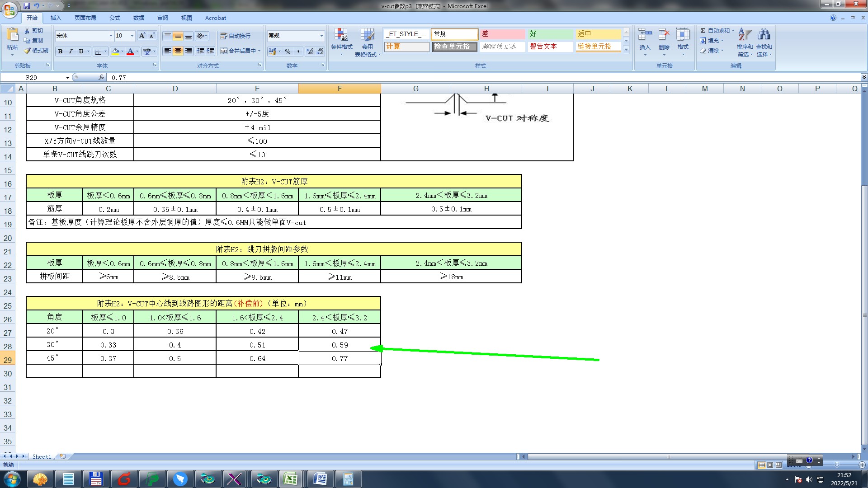868x488 pixels.
Task: Switch to the 插入 ribbon tab
Action: [56, 18]
